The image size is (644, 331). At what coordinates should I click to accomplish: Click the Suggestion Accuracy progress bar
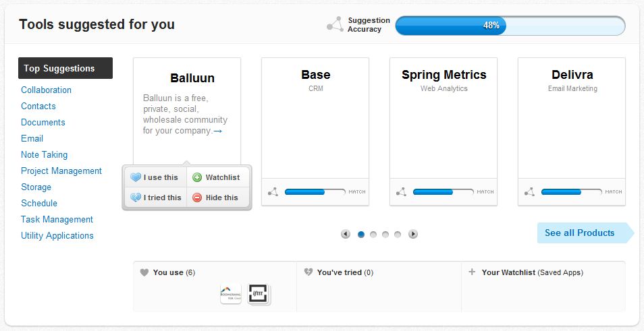click(x=510, y=26)
